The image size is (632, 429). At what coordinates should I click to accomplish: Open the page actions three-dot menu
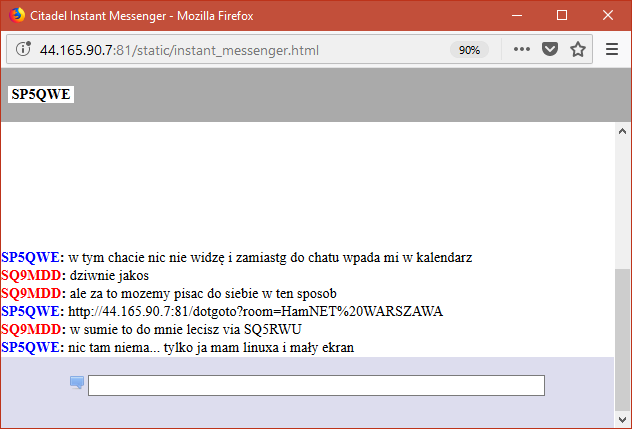[x=522, y=50]
